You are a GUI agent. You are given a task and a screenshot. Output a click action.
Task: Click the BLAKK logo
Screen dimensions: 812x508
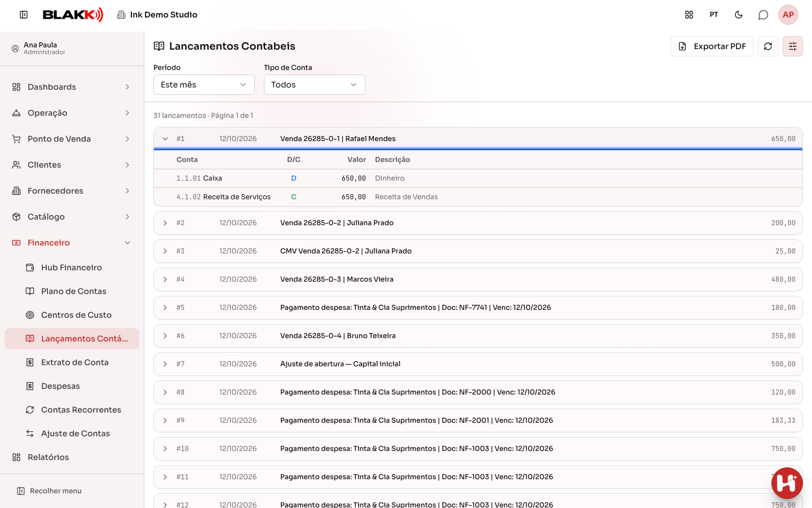coord(73,15)
